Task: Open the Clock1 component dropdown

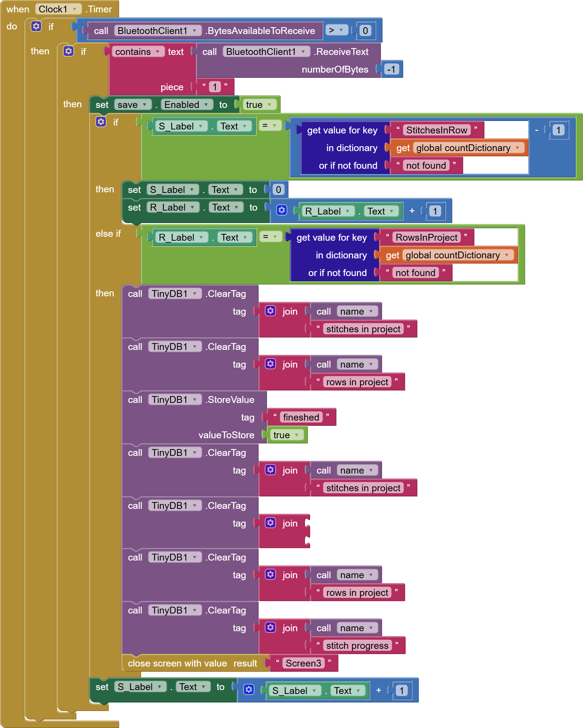Action: click(x=58, y=9)
